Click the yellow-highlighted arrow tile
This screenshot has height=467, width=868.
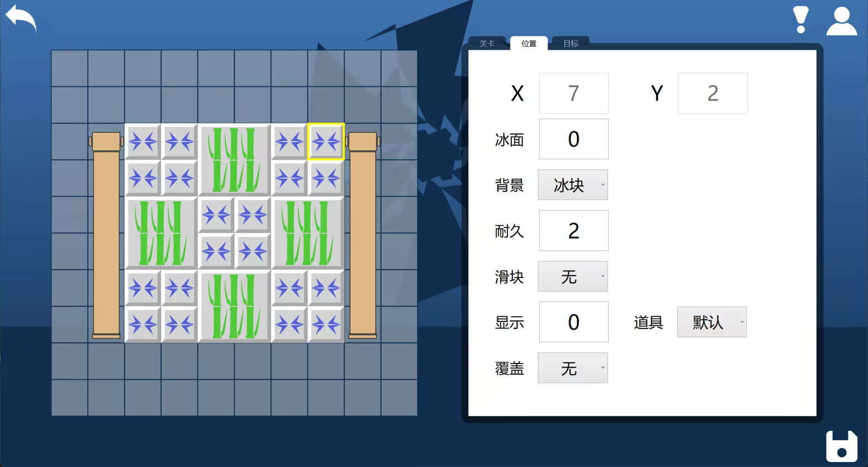click(x=326, y=142)
